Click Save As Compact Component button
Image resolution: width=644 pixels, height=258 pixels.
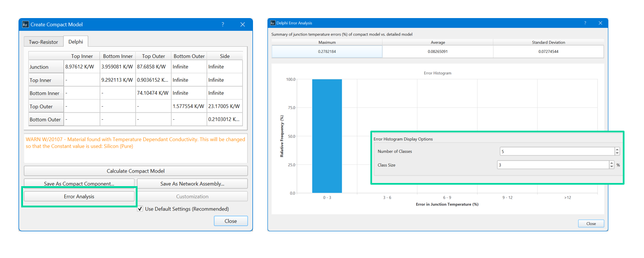coord(79,183)
